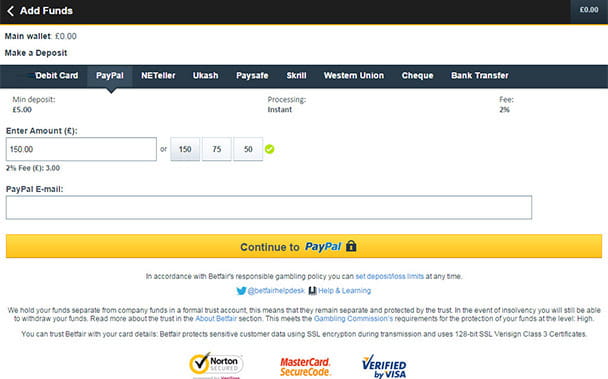Click the Continue to PayPal button

(x=304, y=246)
